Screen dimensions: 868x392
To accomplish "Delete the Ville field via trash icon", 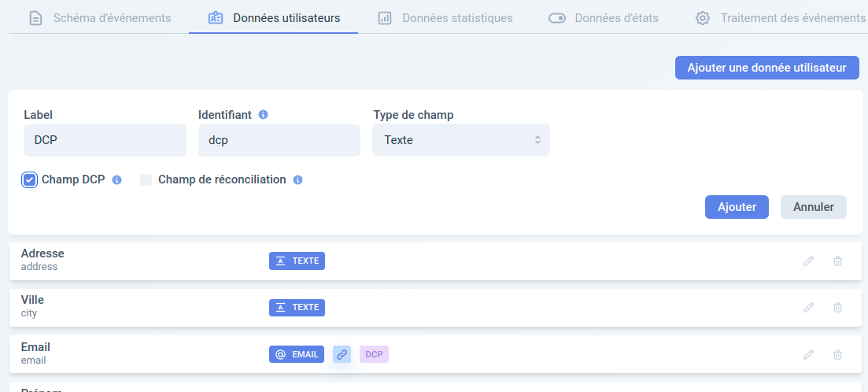I will click(837, 307).
